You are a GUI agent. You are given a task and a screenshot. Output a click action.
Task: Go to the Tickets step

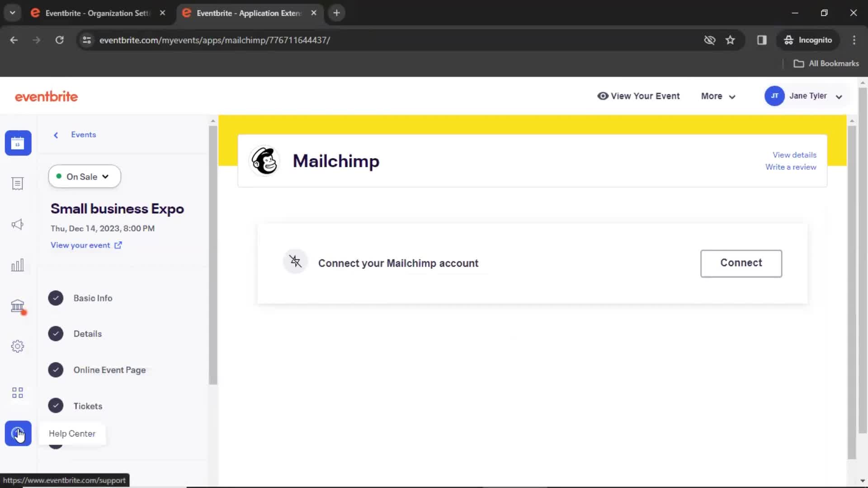tap(88, 406)
